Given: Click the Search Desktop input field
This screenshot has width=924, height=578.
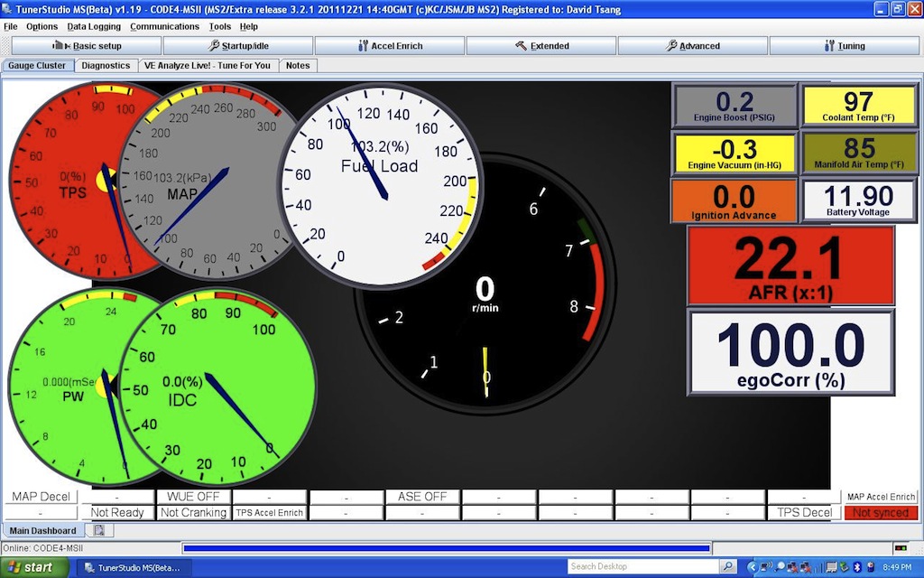Looking at the screenshot, I should click(x=642, y=567).
